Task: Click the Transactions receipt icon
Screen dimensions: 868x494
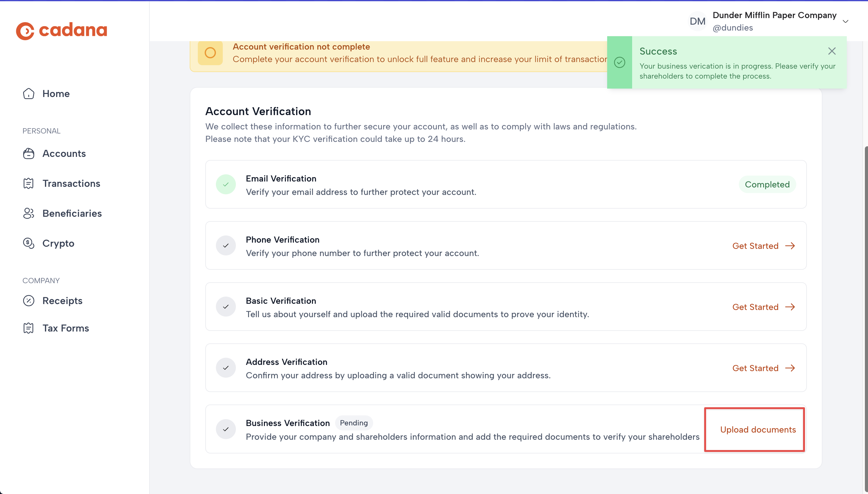Action: pos(28,184)
